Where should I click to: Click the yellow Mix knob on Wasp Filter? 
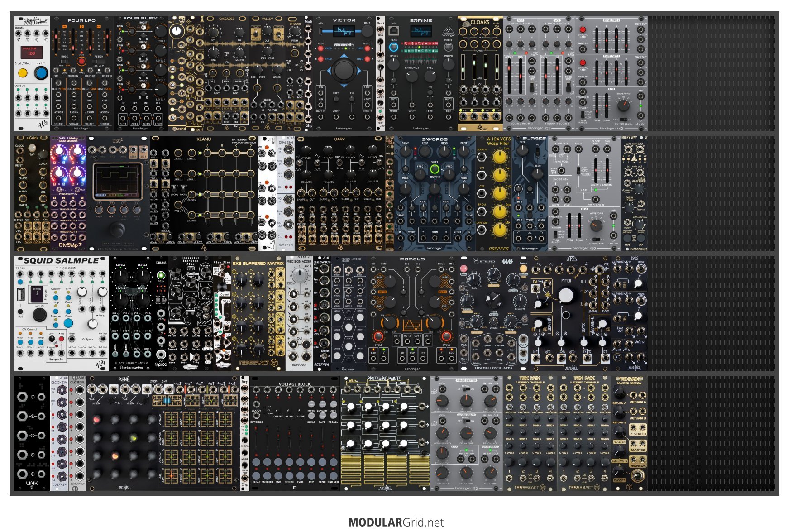point(499,230)
